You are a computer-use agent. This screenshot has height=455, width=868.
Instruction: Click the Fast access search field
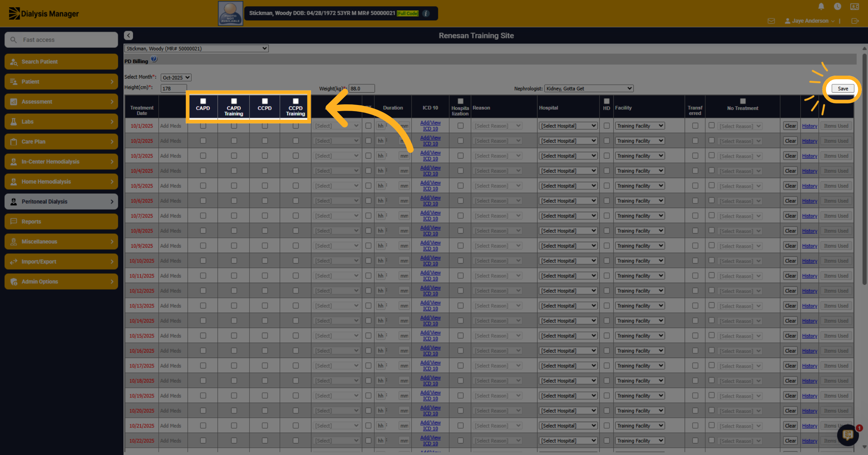coord(61,40)
